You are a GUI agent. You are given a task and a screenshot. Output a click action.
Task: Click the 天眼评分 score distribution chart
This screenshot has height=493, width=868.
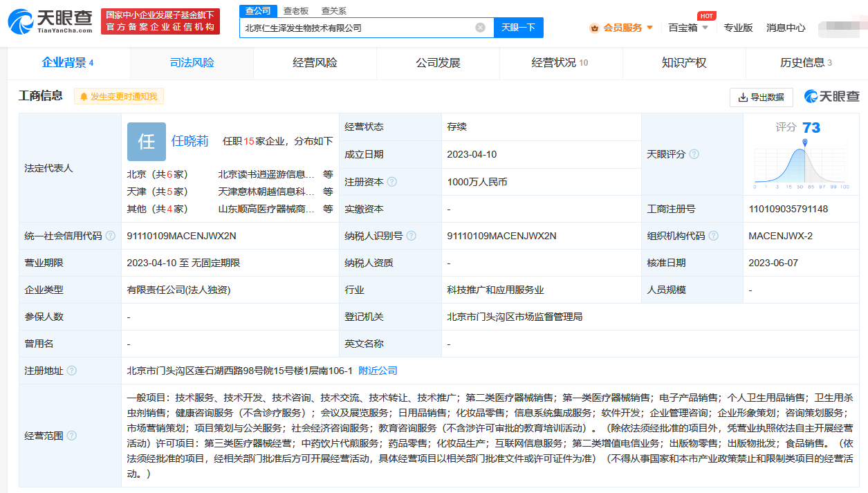click(802, 164)
